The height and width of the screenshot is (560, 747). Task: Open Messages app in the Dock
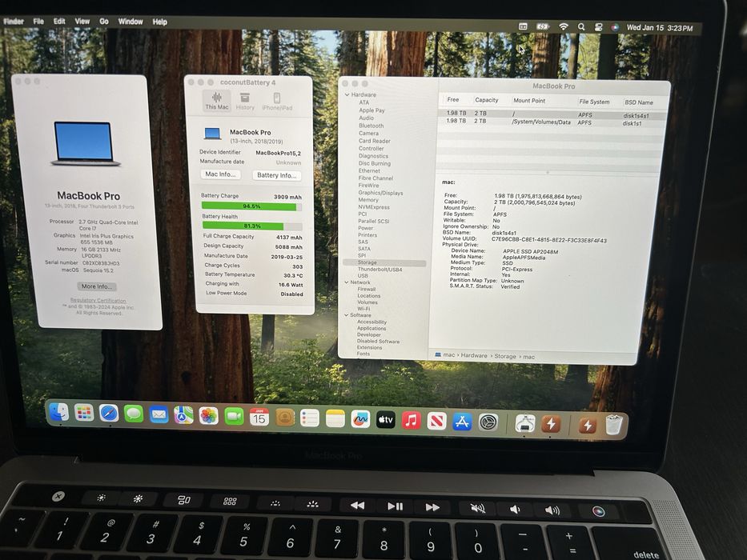(x=134, y=414)
